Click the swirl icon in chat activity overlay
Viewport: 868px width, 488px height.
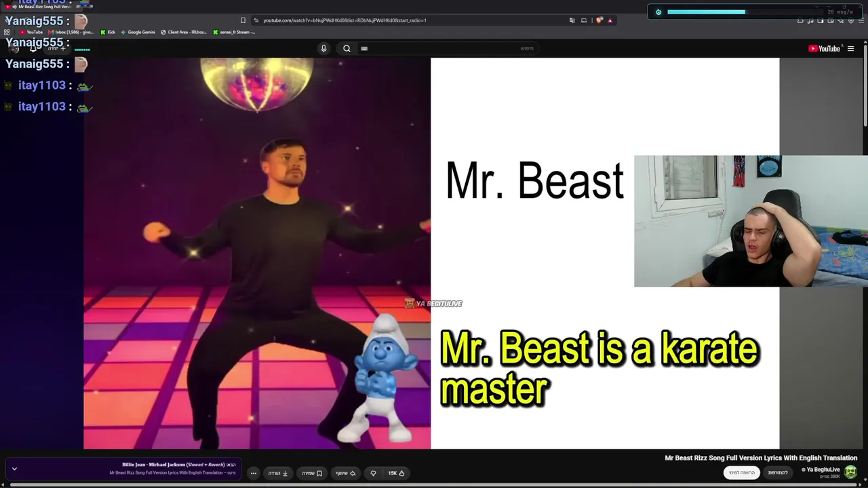coord(658,12)
